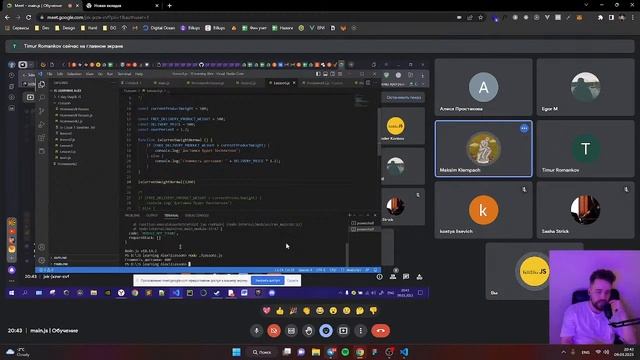Open the Сервисы bookmark
The image size is (640, 360).
[17, 28]
